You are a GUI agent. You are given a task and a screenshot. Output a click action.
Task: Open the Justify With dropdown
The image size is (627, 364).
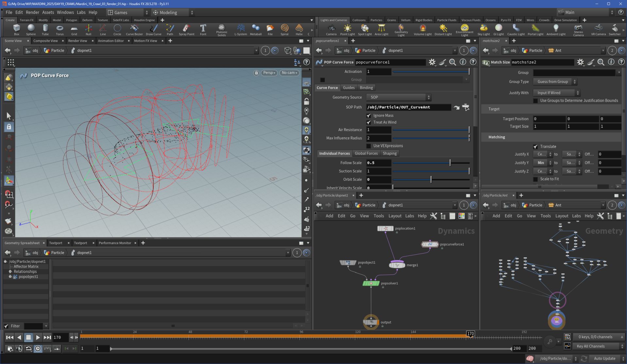[x=556, y=93]
